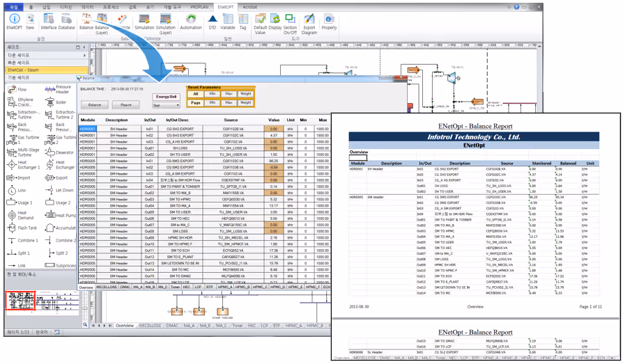Select the Heat Exchanger 1 shape

24,165
